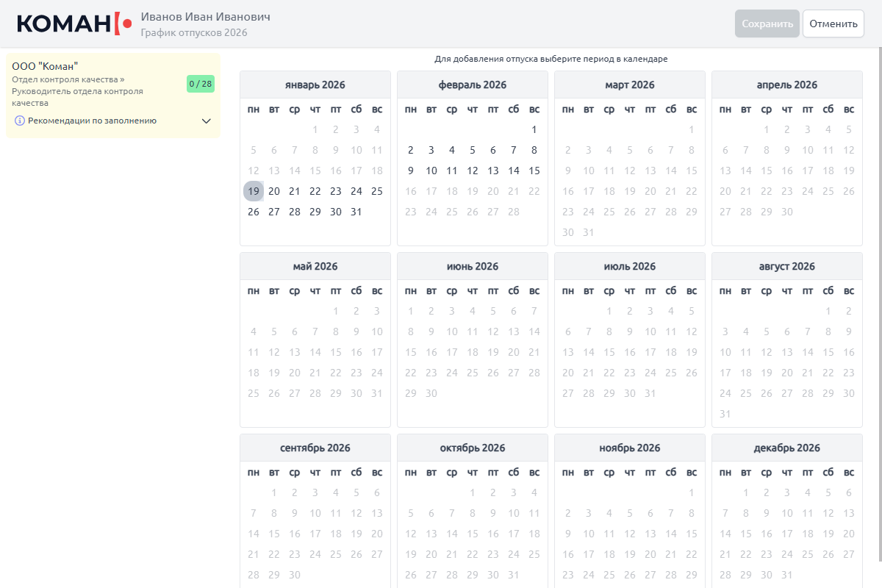The height and width of the screenshot is (588, 882).
Task: Expand the recommendations chevron arrow
Action: pos(207,121)
